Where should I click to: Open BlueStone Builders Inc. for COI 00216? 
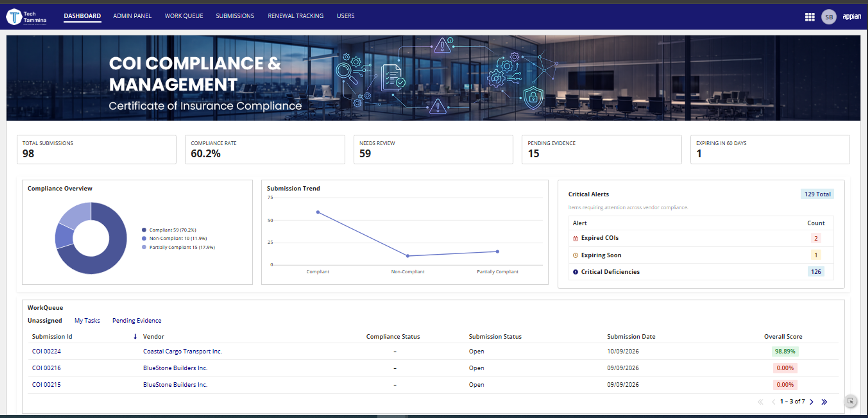[x=175, y=368]
